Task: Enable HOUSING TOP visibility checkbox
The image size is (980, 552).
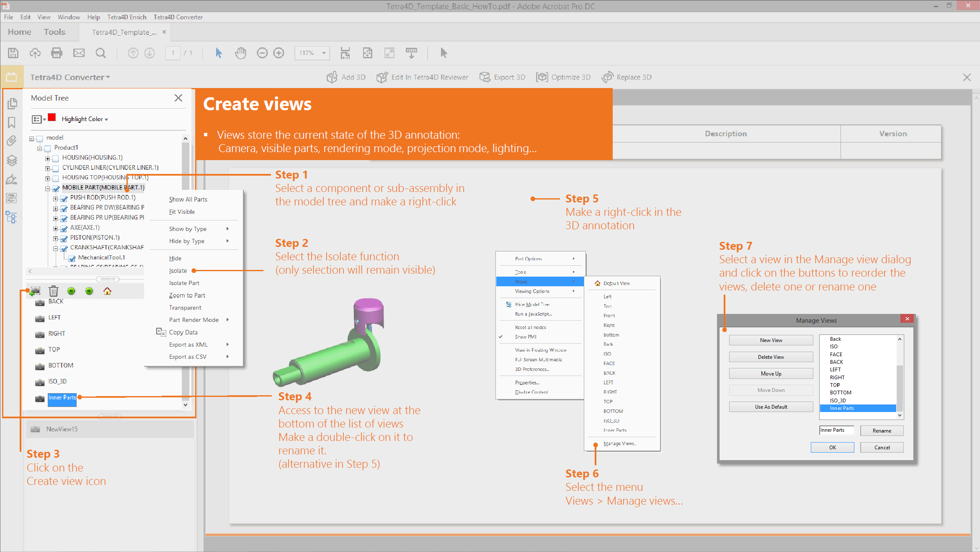Action: (55, 179)
